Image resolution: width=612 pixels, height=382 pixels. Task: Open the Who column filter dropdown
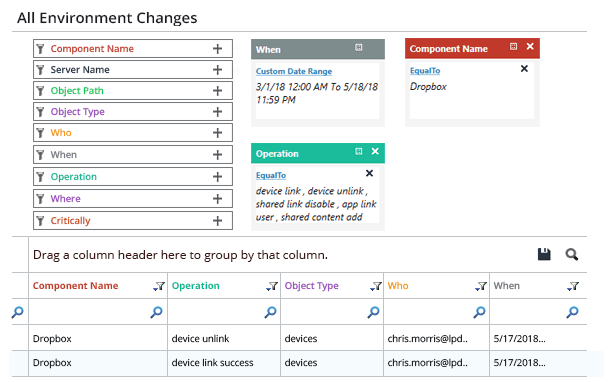481,286
